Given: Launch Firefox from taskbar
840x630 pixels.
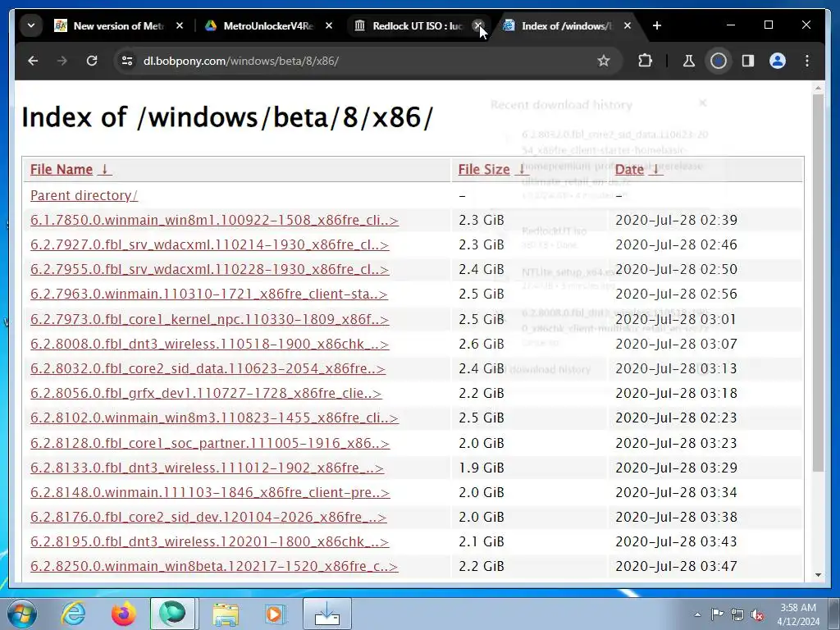Looking at the screenshot, I should (123, 614).
